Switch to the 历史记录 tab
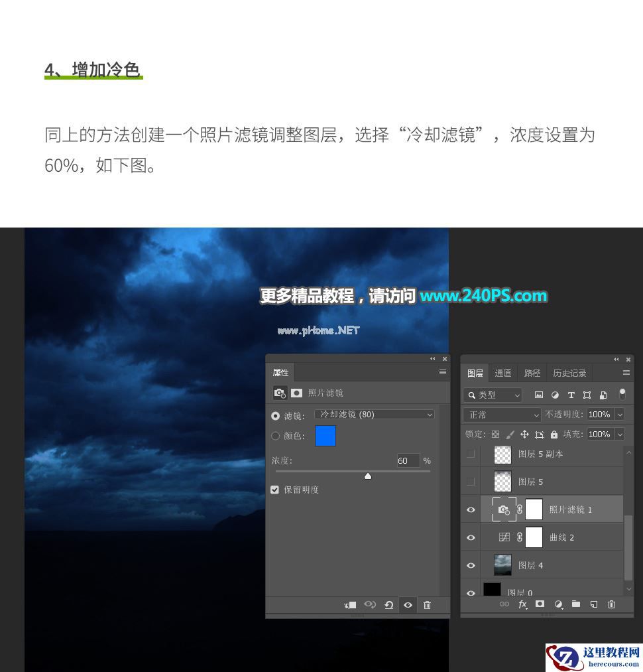The width and height of the screenshot is (643, 672). (x=569, y=373)
